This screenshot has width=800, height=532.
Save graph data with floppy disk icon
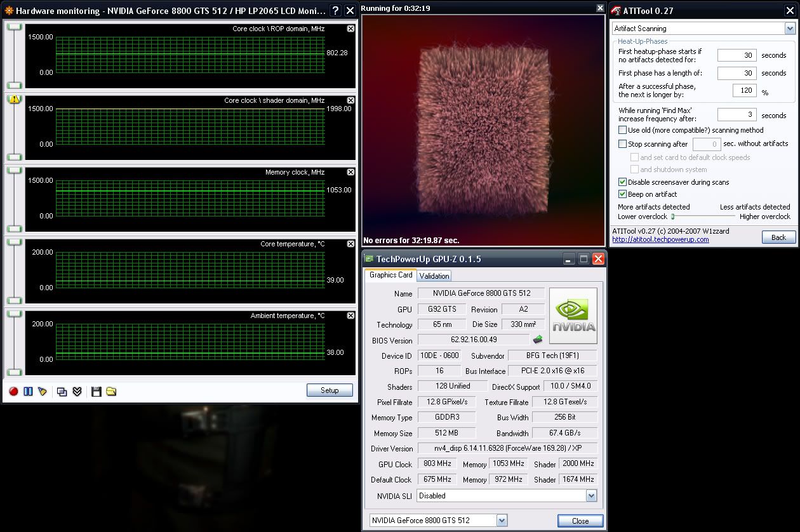pos(96,391)
